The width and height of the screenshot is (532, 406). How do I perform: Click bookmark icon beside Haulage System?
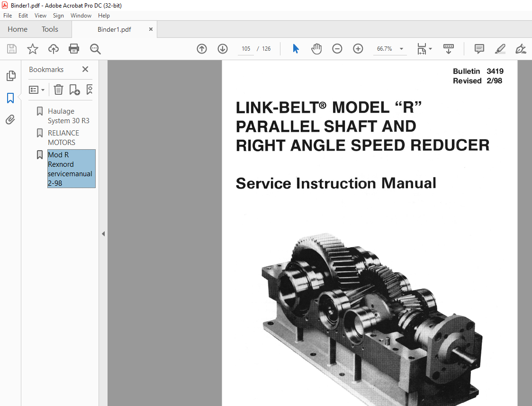pyautogui.click(x=40, y=111)
